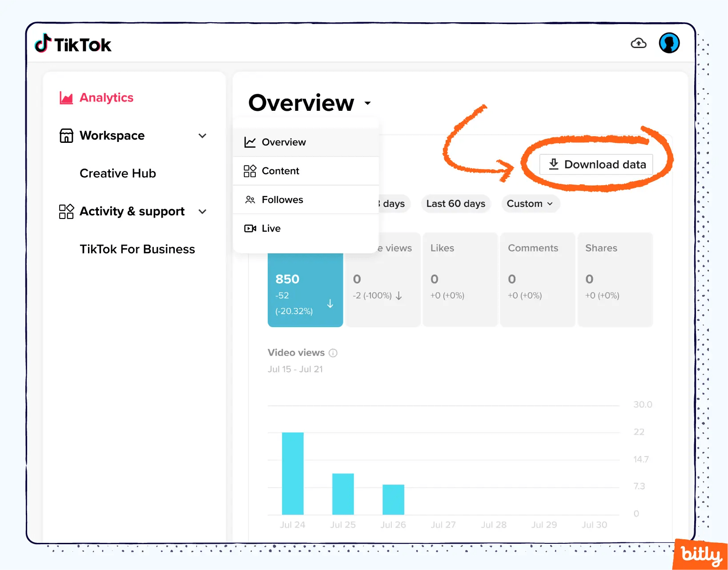Open the upload cloud icon
Viewport: 728px width, 570px height.
pyautogui.click(x=638, y=43)
